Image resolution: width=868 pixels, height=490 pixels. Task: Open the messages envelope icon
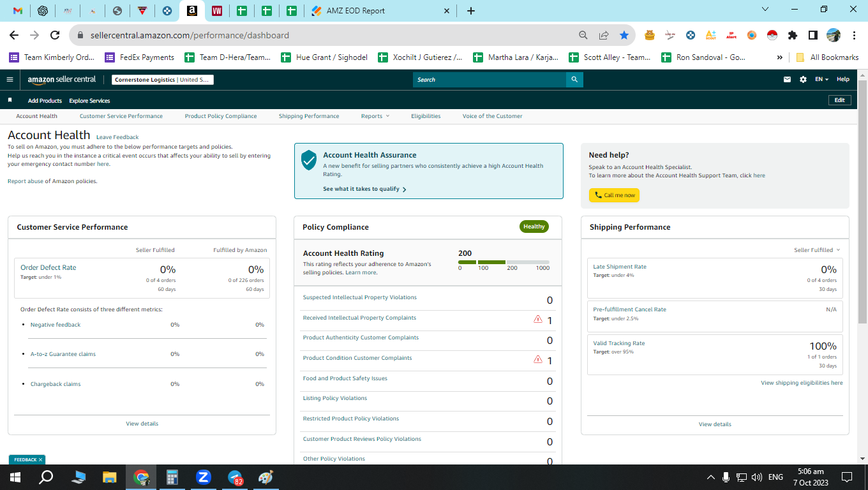[788, 80]
